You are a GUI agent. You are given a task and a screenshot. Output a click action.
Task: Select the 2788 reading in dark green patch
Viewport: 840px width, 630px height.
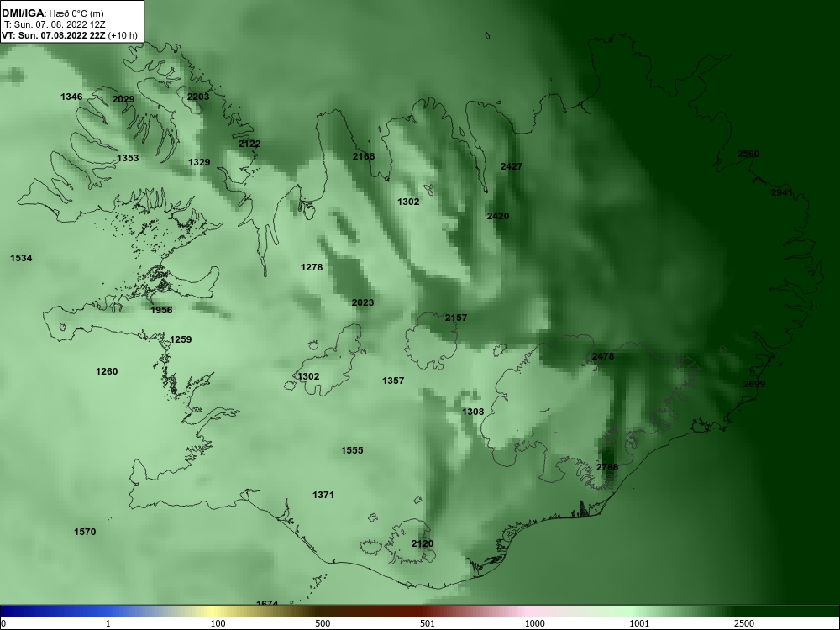pyautogui.click(x=607, y=466)
